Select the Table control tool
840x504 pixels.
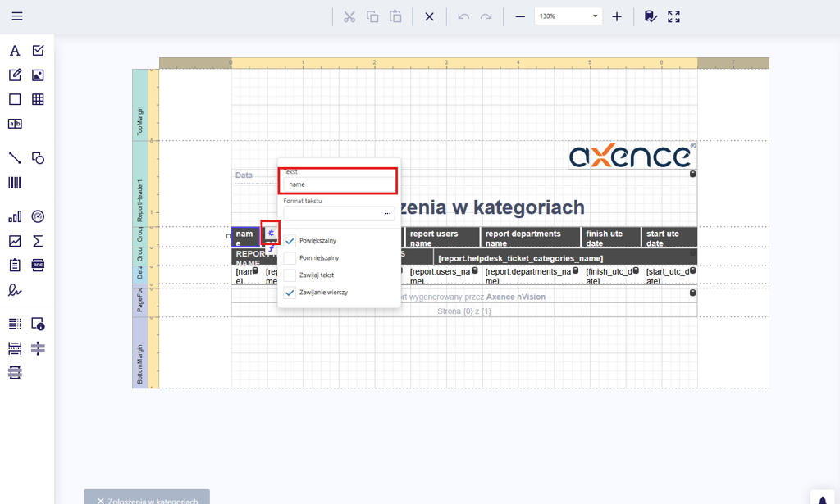coord(38,99)
